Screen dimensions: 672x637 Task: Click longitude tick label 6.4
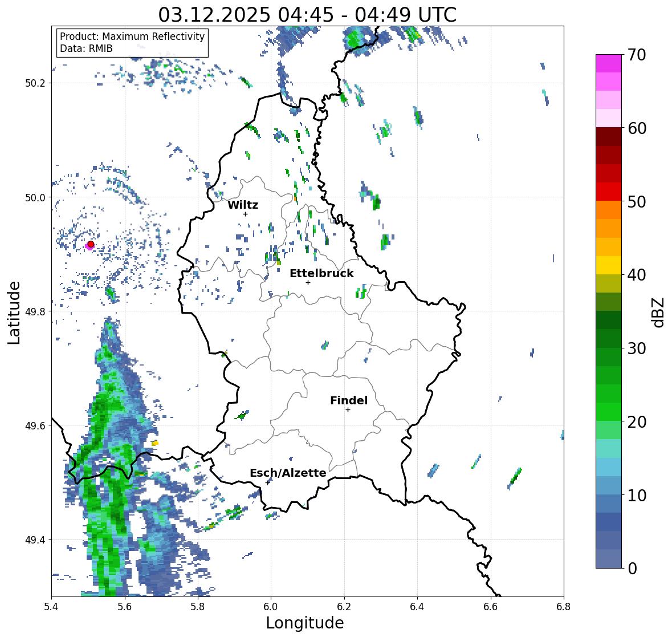(417, 607)
